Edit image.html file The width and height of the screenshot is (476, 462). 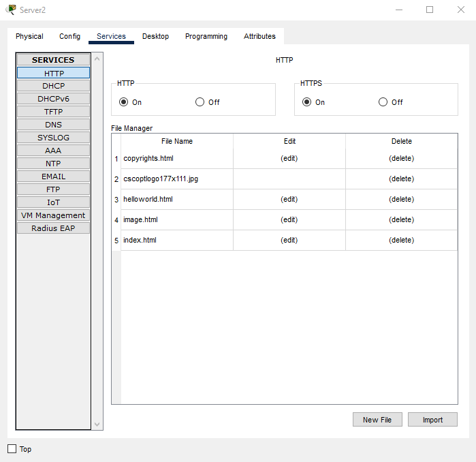point(289,219)
